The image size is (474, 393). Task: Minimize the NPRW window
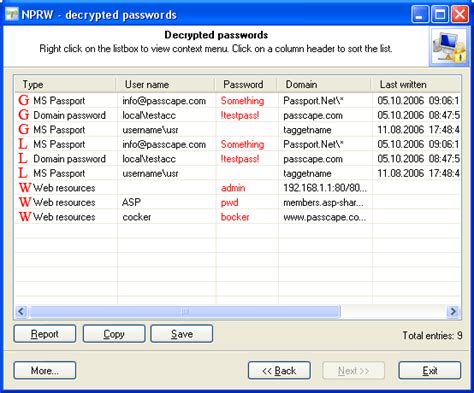420,15
